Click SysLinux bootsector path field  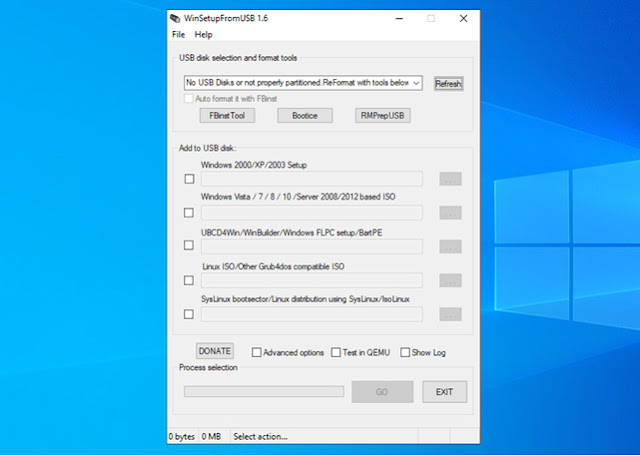[x=311, y=314]
